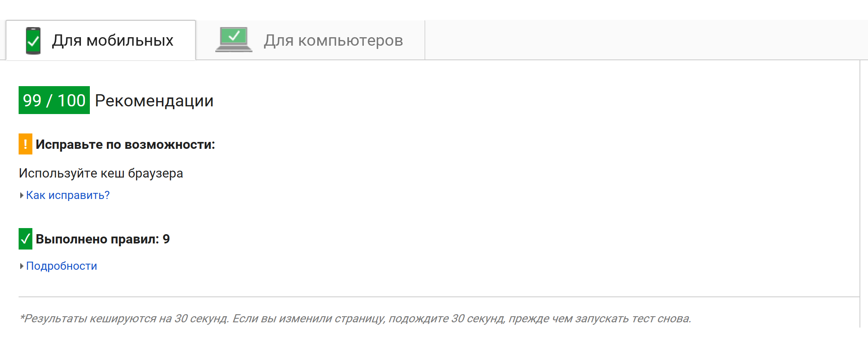Screen dimensions: 868x349
Task: Expand the arrow beside "Как исправить?"
Action: point(22,195)
